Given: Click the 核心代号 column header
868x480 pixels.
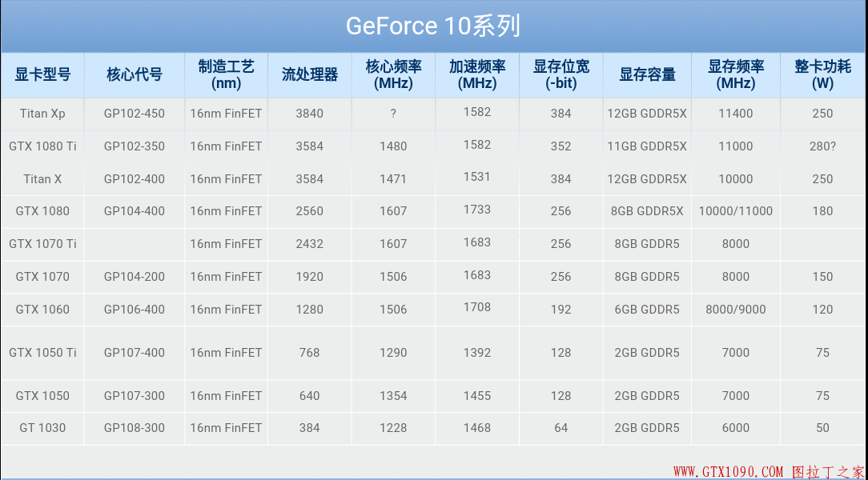Looking at the screenshot, I should (x=135, y=74).
